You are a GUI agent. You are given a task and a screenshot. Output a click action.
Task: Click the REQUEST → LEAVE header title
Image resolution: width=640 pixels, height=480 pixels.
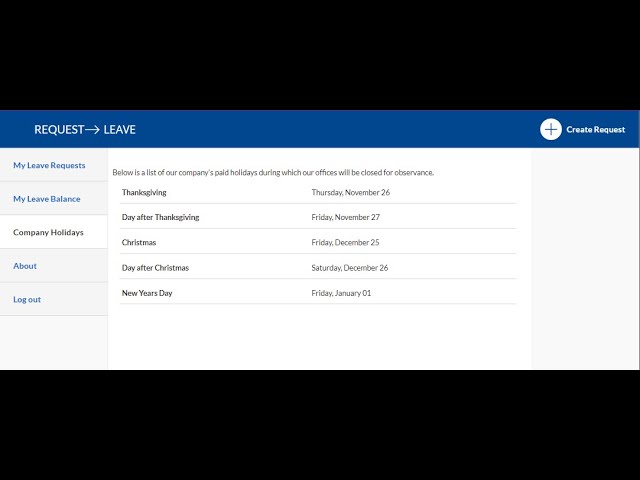pyautogui.click(x=85, y=129)
